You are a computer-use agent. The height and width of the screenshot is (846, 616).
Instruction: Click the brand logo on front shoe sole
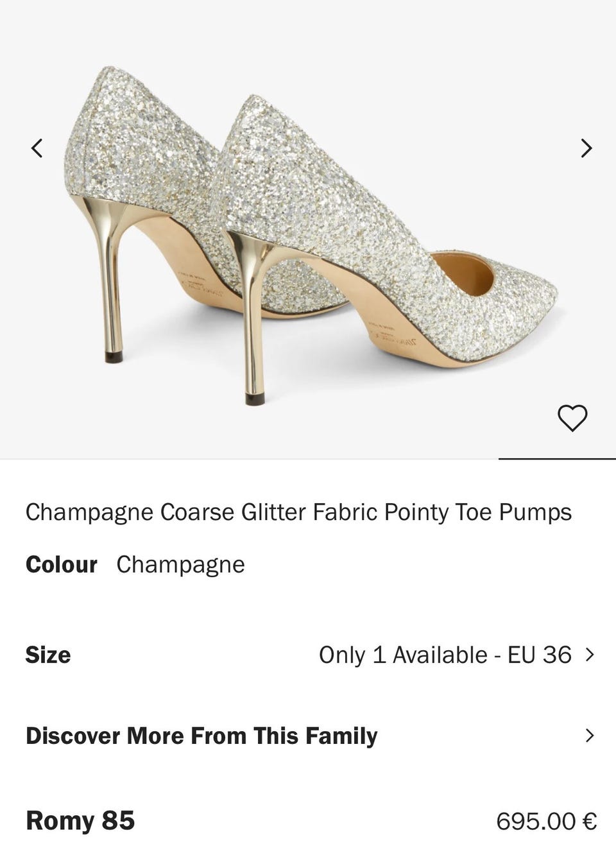tap(393, 338)
